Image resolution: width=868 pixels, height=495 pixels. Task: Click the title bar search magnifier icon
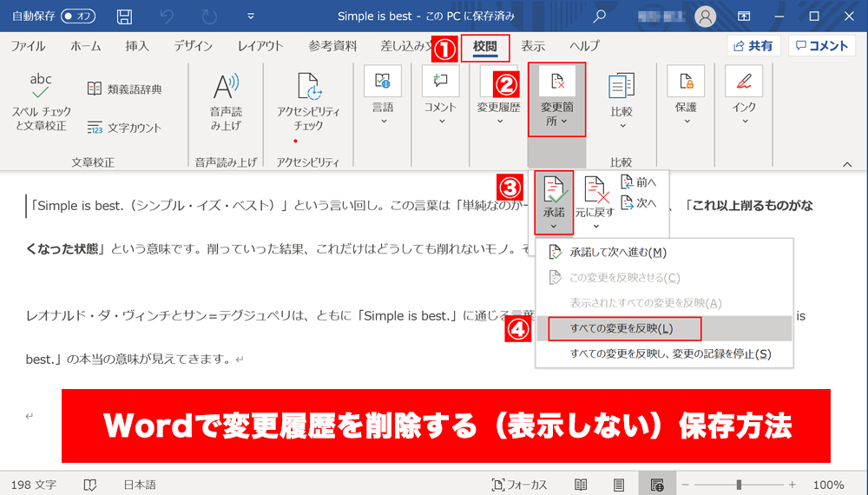(x=599, y=16)
